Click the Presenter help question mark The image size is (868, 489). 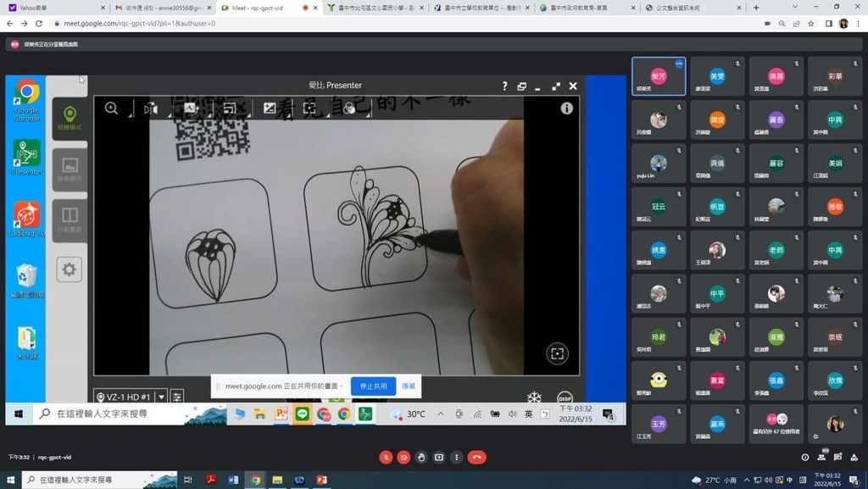(x=504, y=86)
